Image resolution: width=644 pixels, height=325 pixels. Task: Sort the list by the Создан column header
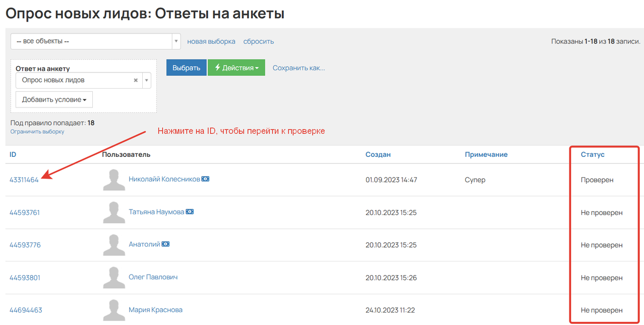378,154
